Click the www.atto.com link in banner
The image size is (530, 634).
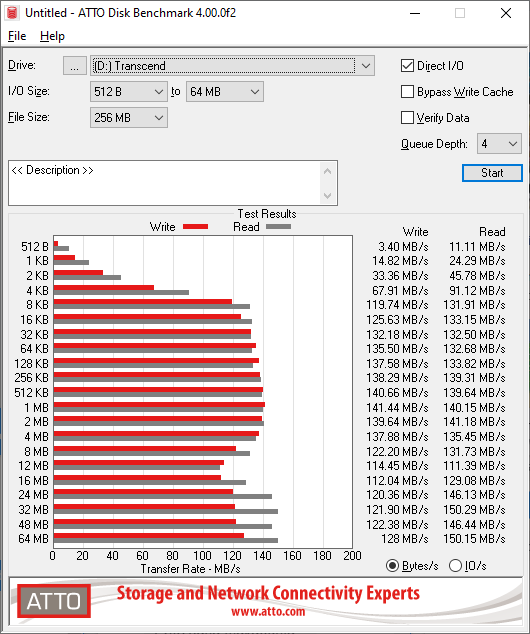click(x=268, y=611)
